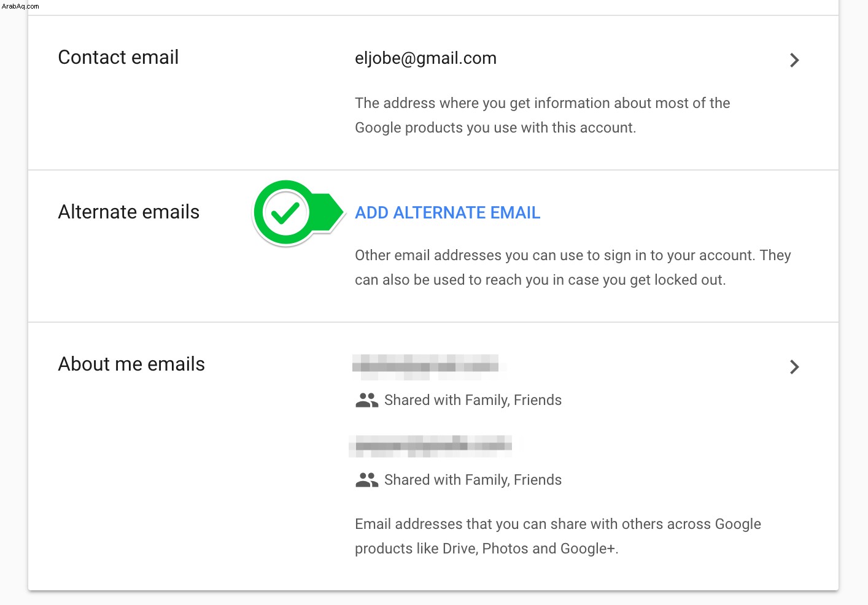This screenshot has width=868, height=605.
Task: Expand About me emails chevron arrow
Action: [x=794, y=367]
